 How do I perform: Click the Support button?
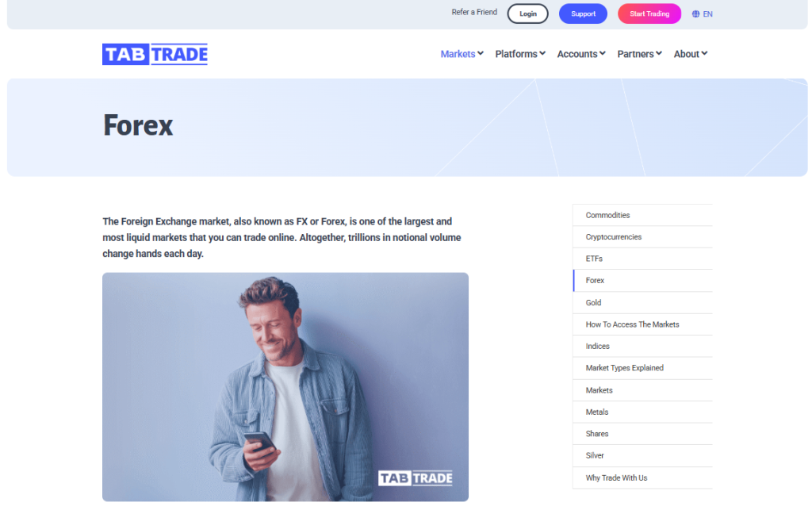pyautogui.click(x=583, y=14)
